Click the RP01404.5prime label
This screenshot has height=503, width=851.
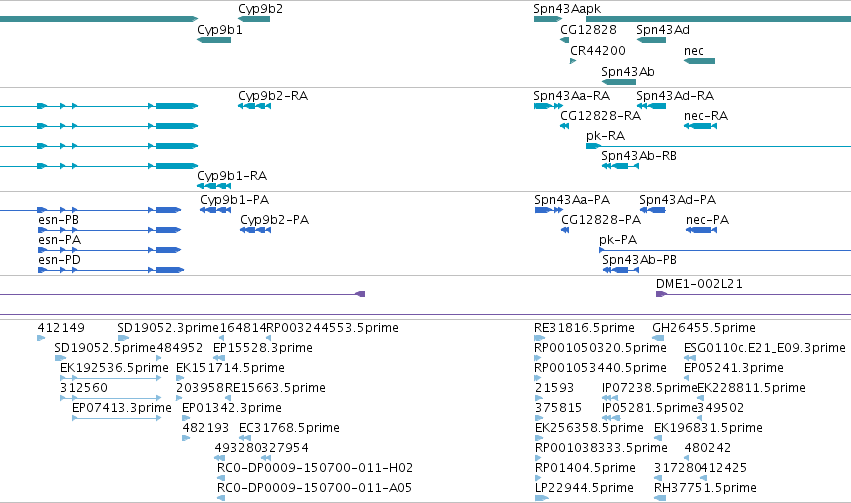[x=585, y=468]
